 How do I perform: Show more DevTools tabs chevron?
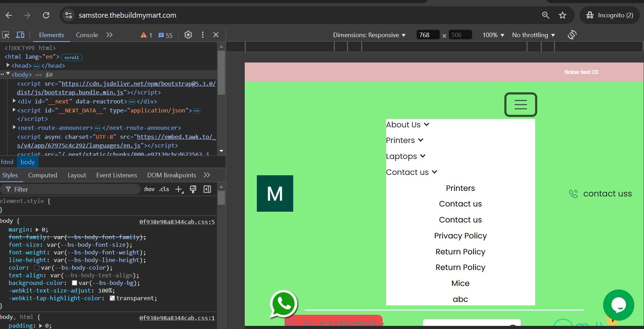[110, 35]
